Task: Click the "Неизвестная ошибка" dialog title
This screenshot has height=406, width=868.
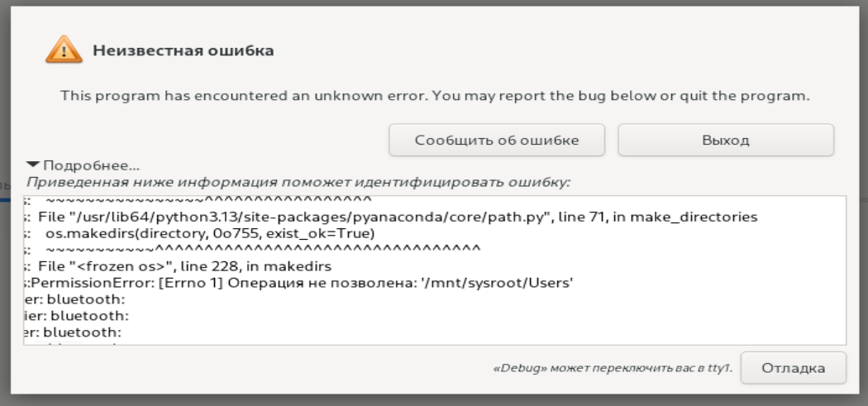Action: [x=183, y=51]
